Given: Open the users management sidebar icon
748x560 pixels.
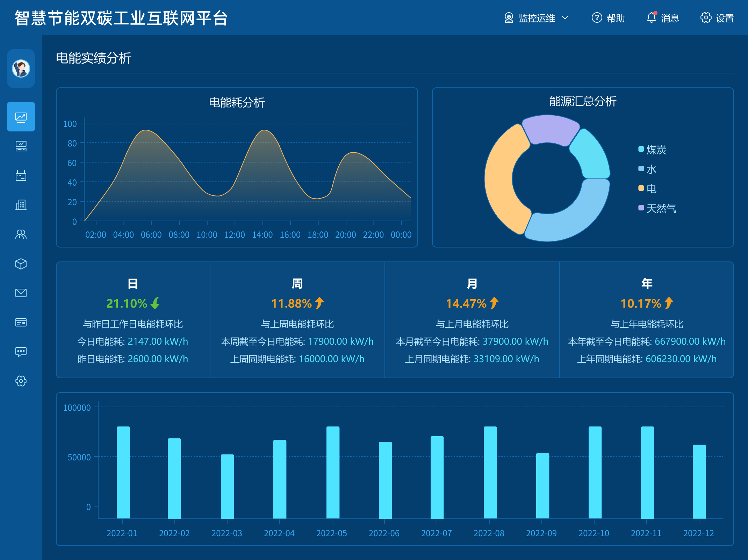Looking at the screenshot, I should click(x=21, y=235).
